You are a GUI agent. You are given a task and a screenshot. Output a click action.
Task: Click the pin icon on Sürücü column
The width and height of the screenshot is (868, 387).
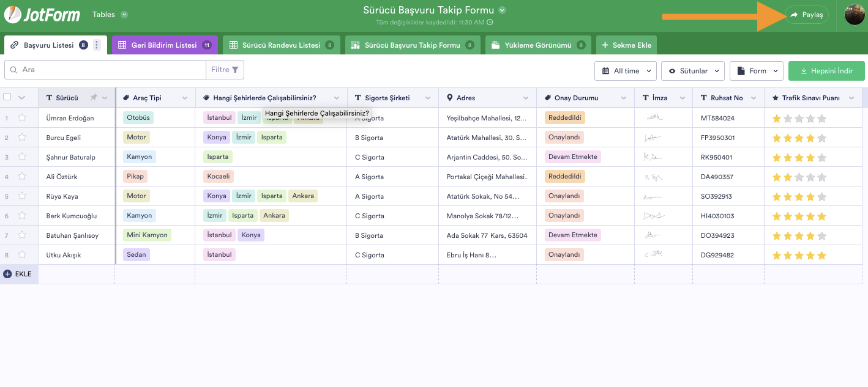(x=93, y=98)
